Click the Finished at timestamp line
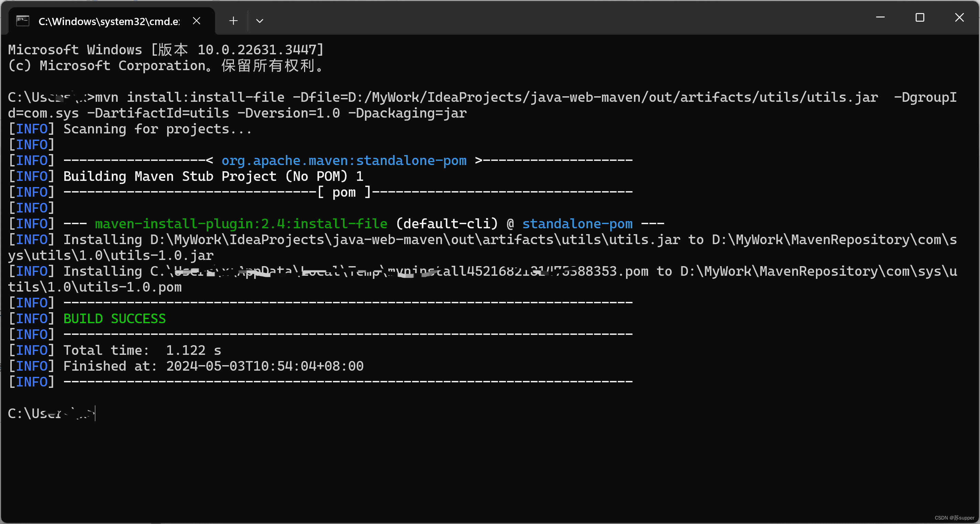980x524 pixels. 213,366
